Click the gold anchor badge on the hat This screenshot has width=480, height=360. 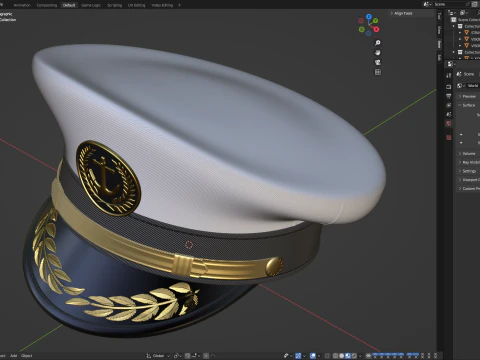point(108,178)
